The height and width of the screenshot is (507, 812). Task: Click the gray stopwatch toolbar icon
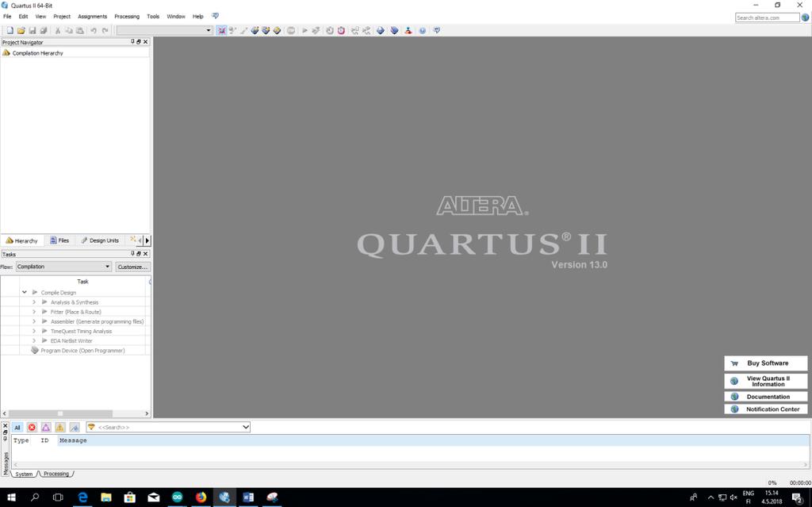pos(329,31)
